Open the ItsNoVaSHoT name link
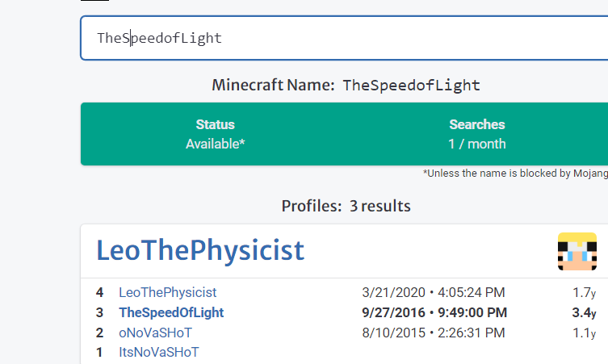 coord(158,352)
